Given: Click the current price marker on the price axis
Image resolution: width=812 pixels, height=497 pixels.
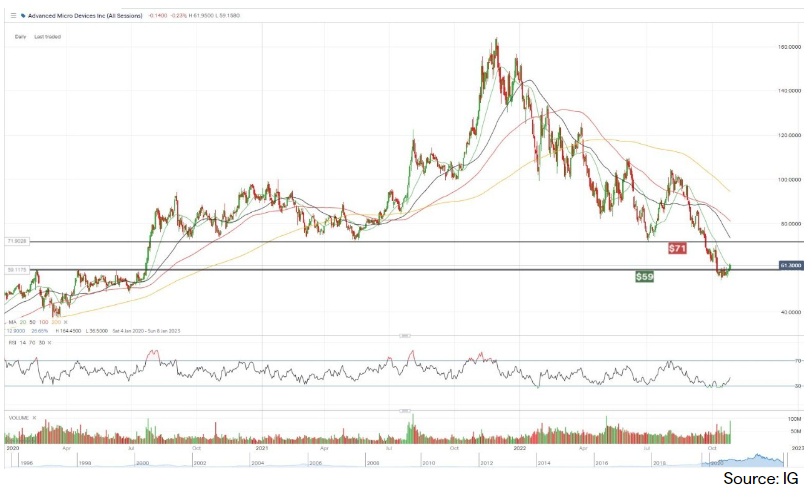Looking at the screenshot, I should point(791,266).
